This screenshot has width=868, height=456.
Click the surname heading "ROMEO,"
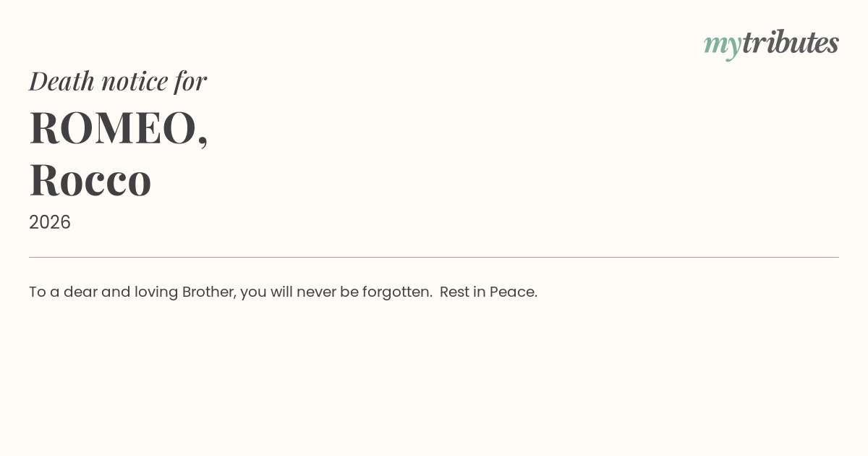coord(119,128)
